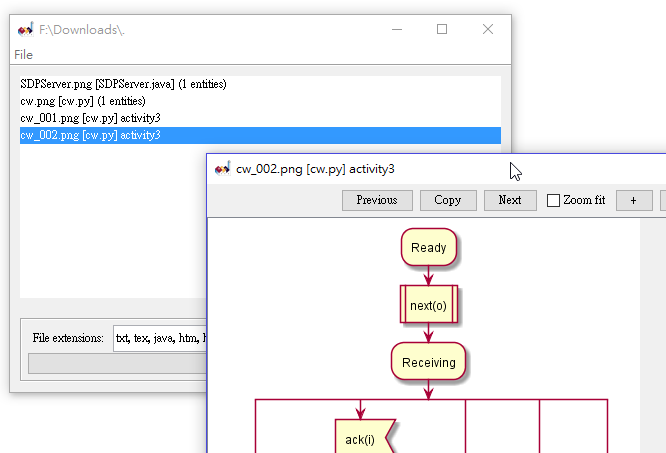The width and height of the screenshot is (666, 453).
Task: Maximize the F:\Downloads window
Action: 442,29
